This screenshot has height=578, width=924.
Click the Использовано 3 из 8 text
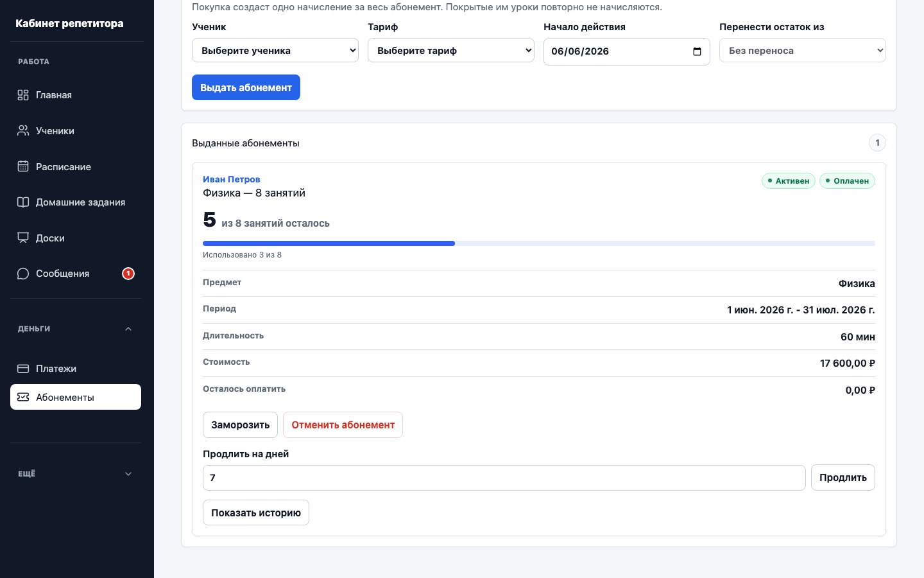point(242,255)
